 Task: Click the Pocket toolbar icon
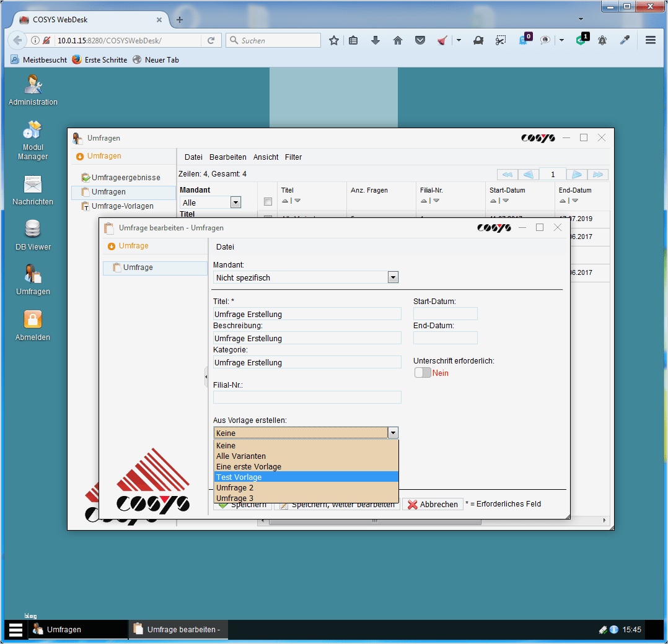pos(420,40)
